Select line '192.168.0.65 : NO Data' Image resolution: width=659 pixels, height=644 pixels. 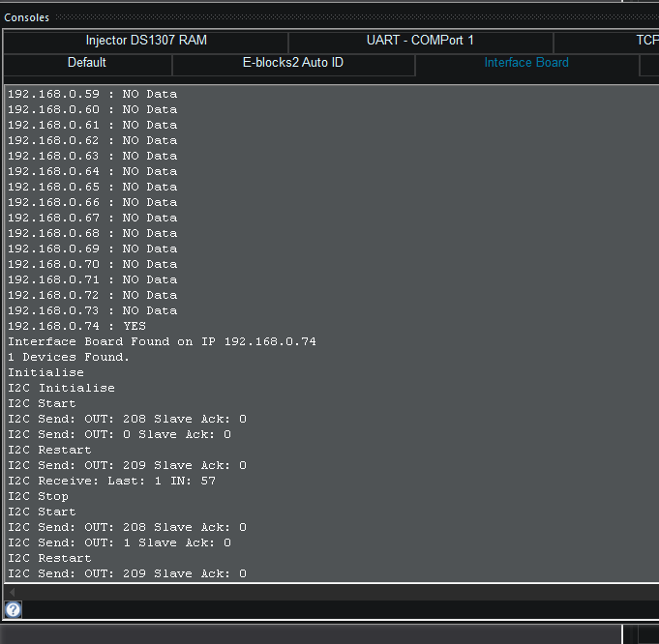click(x=93, y=187)
